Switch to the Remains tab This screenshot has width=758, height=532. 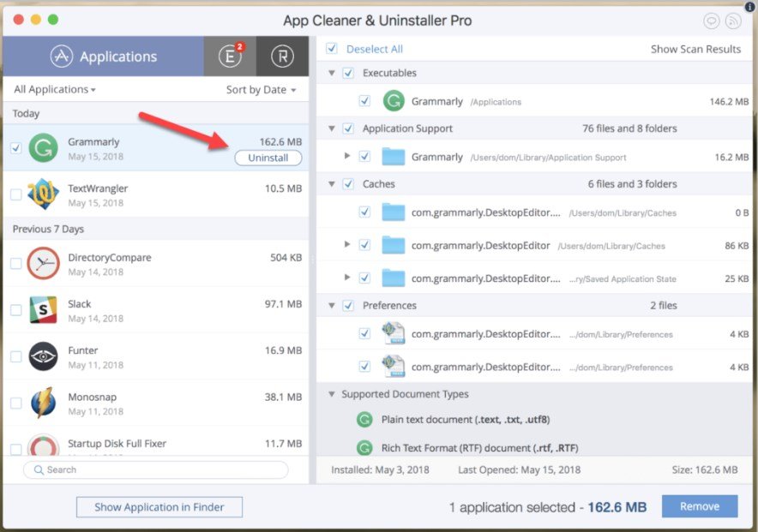coord(282,57)
